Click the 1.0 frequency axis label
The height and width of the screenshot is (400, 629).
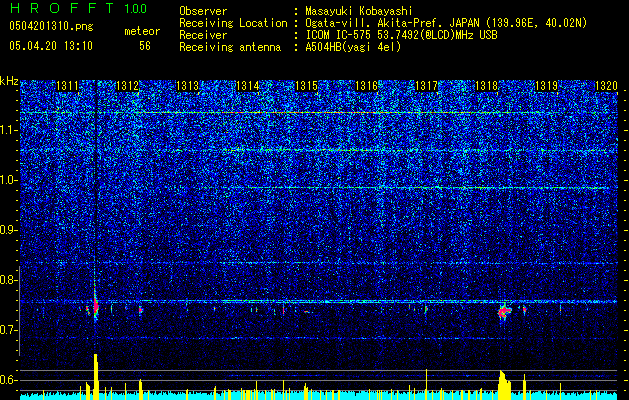(9, 180)
